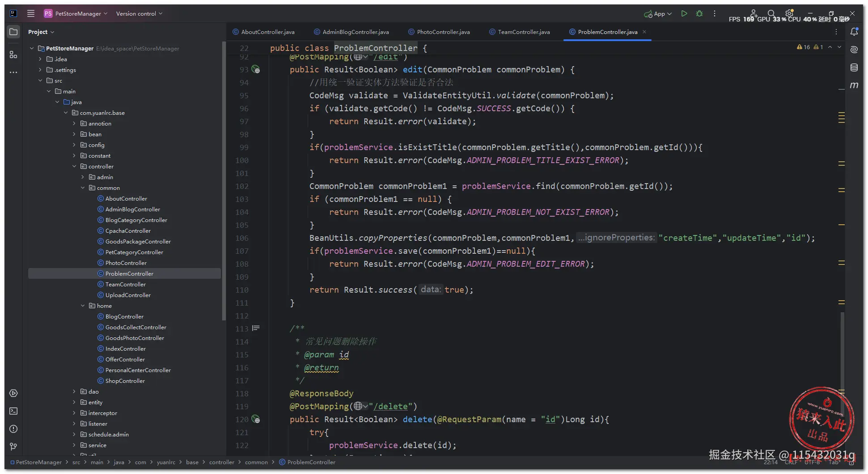
Task: Open IndexController in project tree
Action: click(126, 348)
